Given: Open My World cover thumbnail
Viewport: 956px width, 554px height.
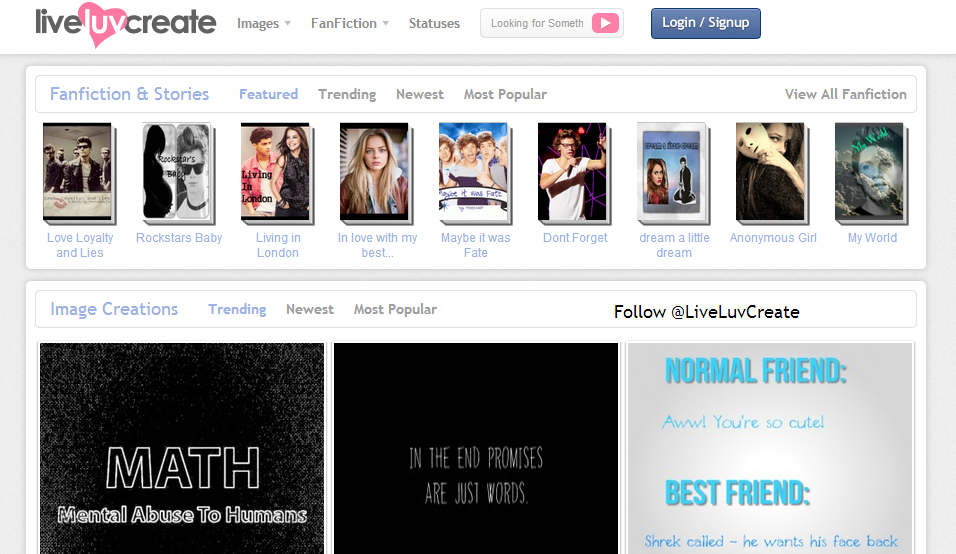Looking at the screenshot, I should pyautogui.click(x=872, y=173).
